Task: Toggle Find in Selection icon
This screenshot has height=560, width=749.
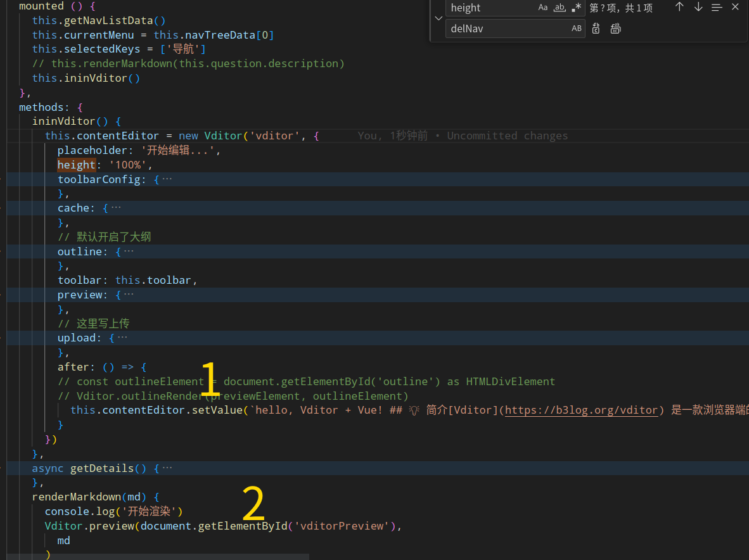Action: [717, 8]
